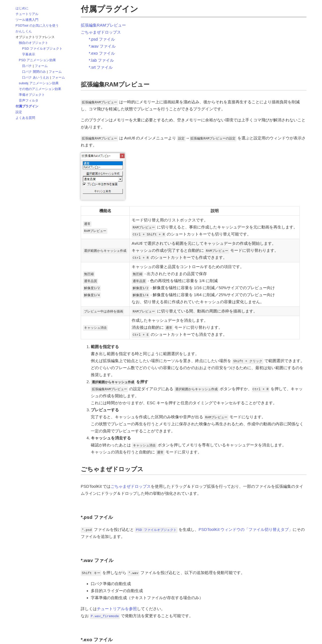The image size is (322, 644).
Task: Jump to *.wav ファイル in contents
Action: point(102,46)
